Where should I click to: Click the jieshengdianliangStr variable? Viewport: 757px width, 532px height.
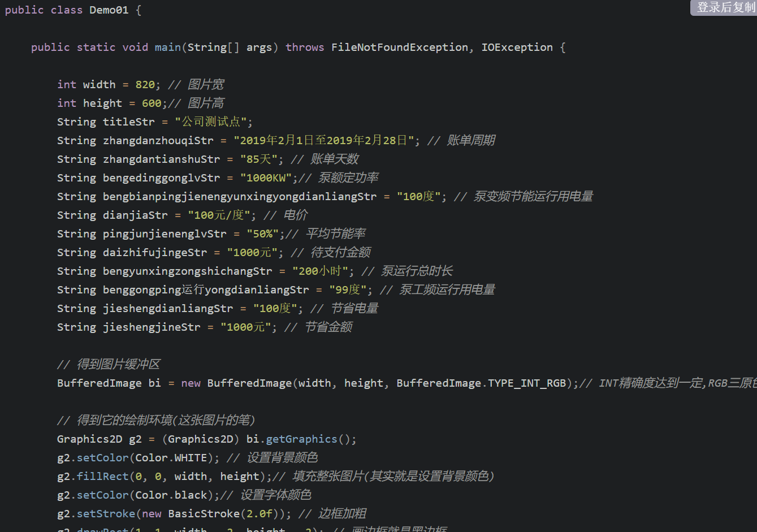pyautogui.click(x=168, y=309)
